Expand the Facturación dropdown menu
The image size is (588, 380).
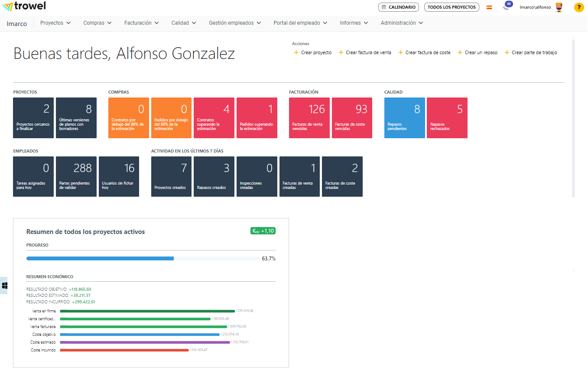click(x=141, y=23)
